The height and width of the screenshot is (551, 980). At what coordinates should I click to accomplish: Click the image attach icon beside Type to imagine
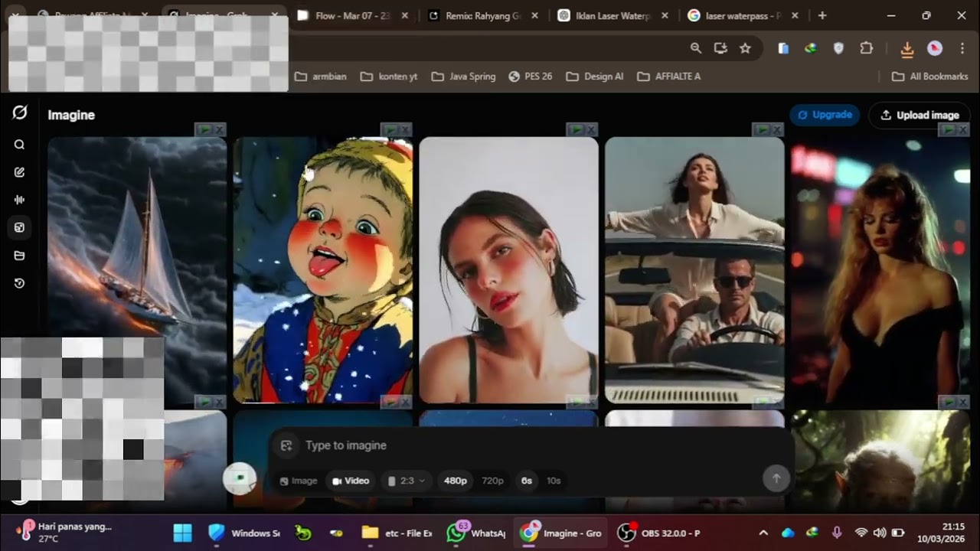[286, 445]
